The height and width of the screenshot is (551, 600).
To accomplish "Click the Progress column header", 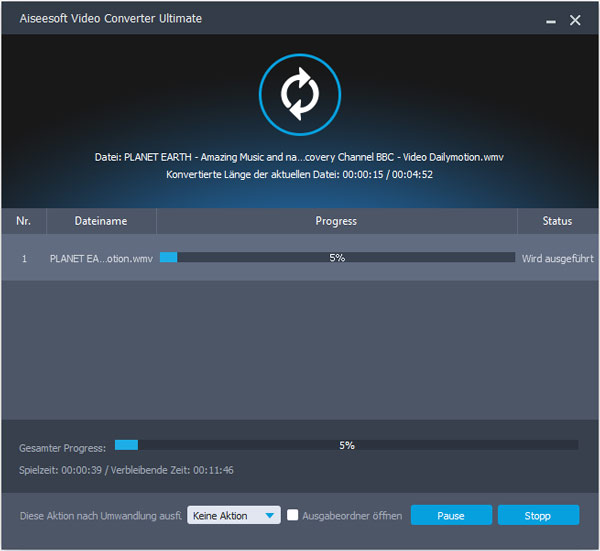I will click(x=336, y=221).
